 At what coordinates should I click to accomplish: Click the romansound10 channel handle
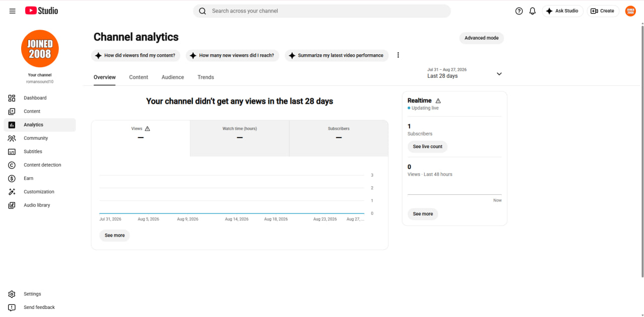tap(40, 81)
